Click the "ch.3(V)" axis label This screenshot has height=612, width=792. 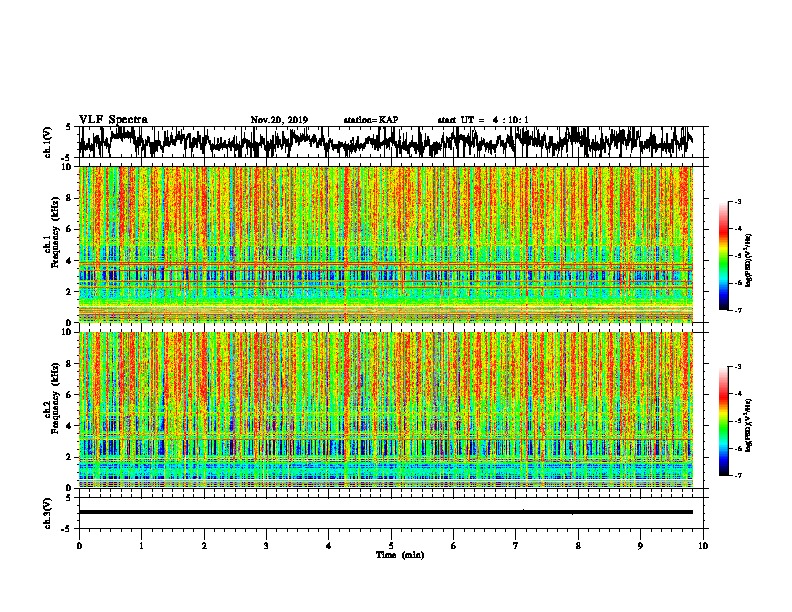point(47,513)
